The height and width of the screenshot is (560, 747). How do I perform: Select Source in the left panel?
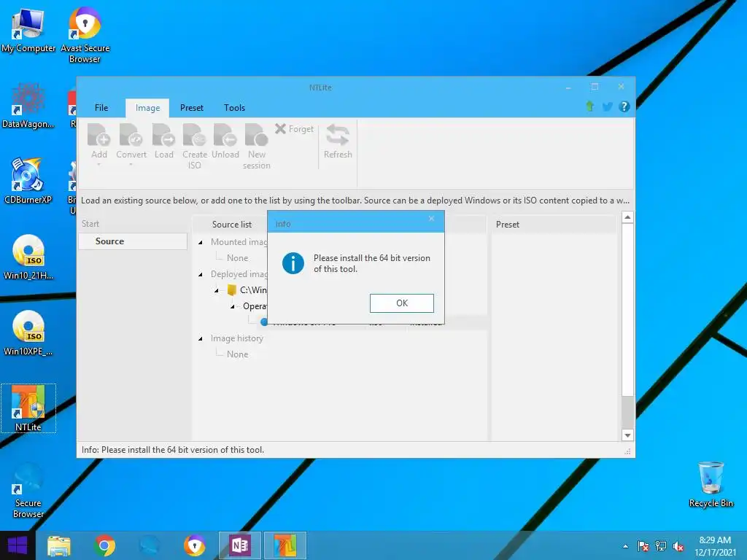pyautogui.click(x=133, y=241)
